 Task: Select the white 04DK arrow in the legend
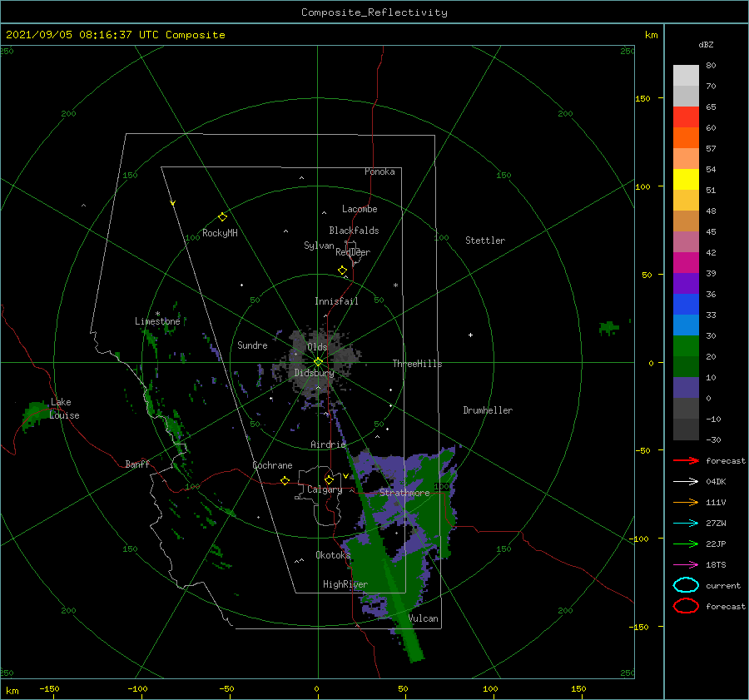click(686, 482)
